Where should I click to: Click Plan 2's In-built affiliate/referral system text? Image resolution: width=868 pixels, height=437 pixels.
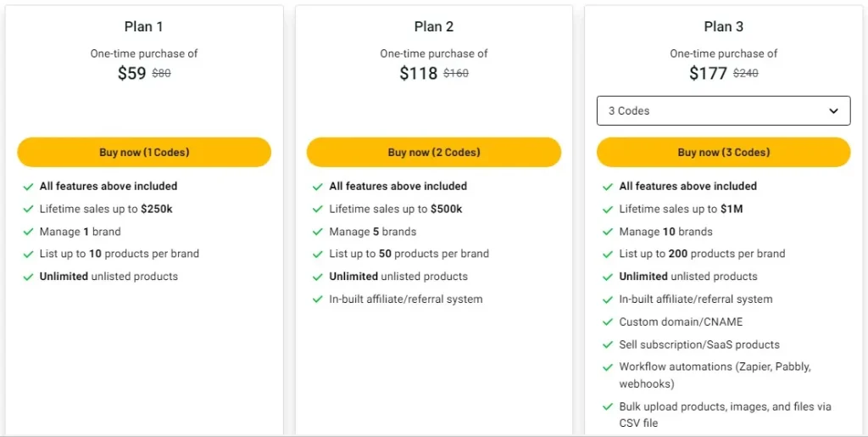[x=406, y=300]
